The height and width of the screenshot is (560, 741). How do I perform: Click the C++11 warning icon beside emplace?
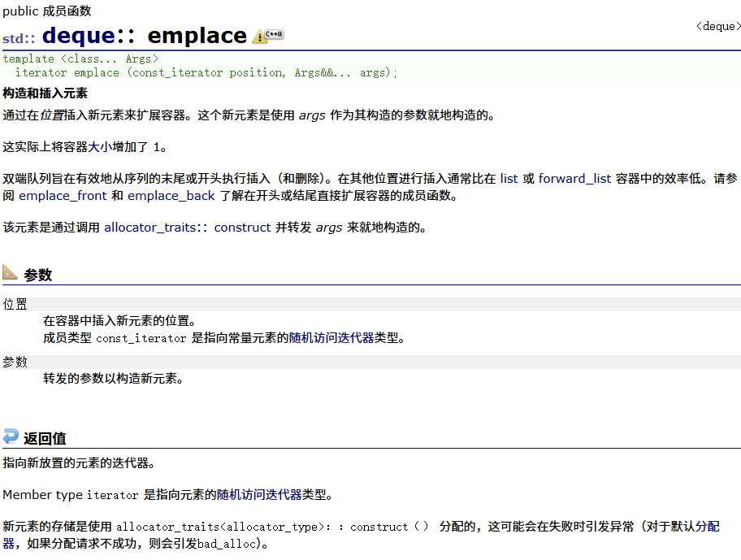tap(267, 36)
